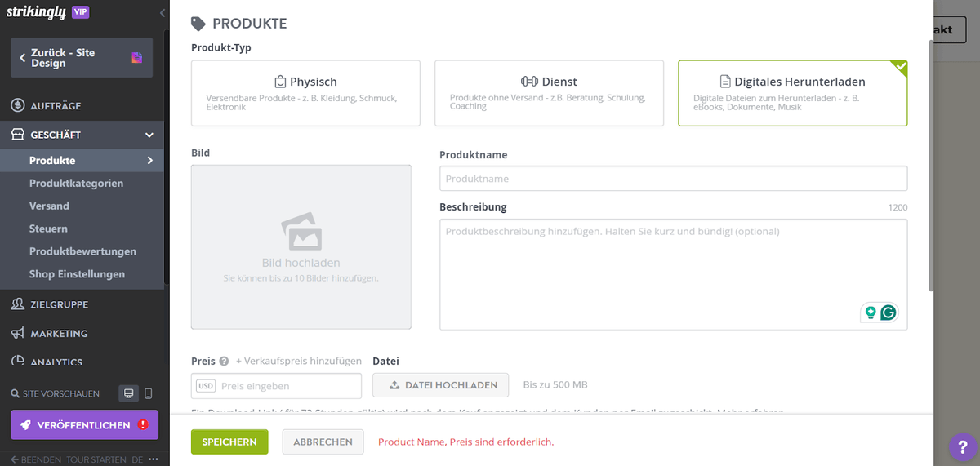Click the Zielgruppe people icon
980x466 pixels.
click(x=17, y=304)
